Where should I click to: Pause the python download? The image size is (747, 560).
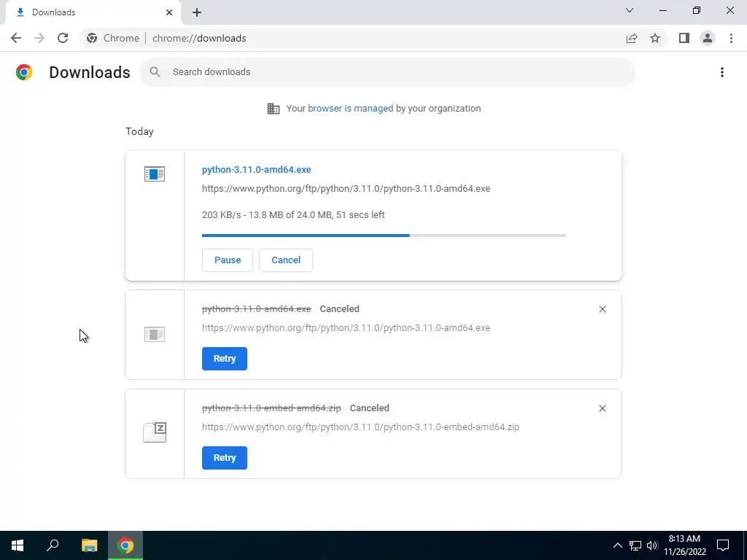click(228, 260)
